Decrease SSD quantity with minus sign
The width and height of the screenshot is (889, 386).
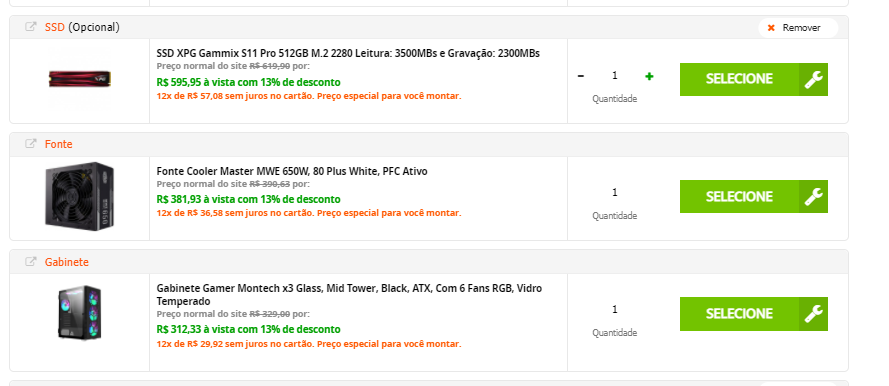pyautogui.click(x=581, y=76)
